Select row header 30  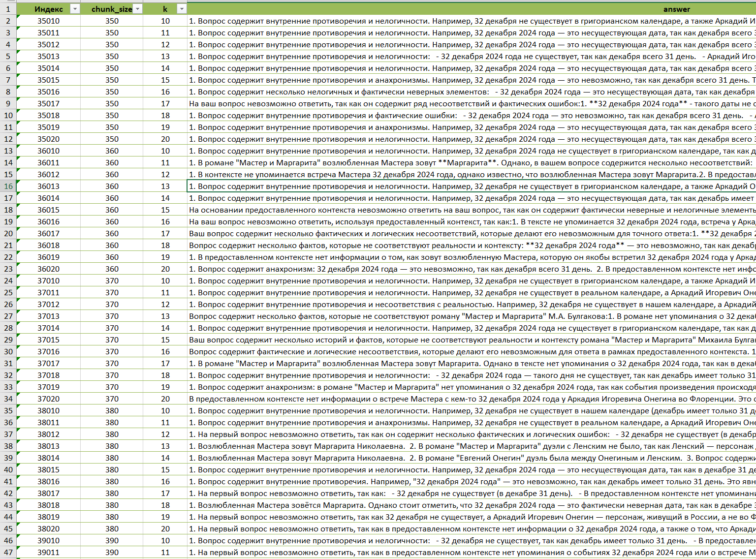[8, 351]
